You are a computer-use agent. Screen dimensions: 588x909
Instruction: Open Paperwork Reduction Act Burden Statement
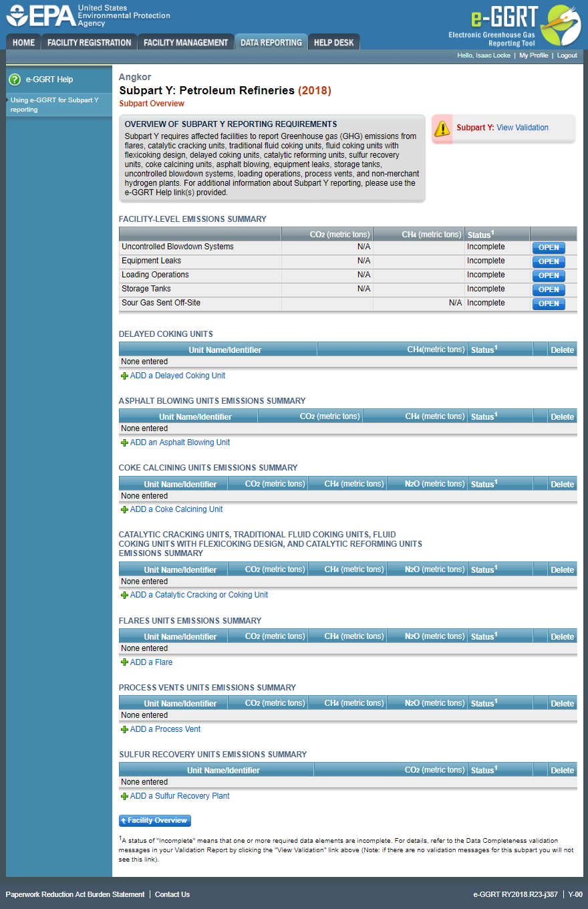(75, 894)
